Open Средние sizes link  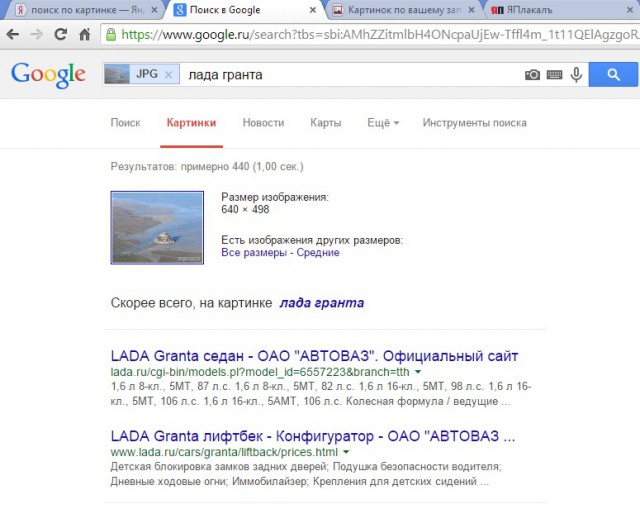pyautogui.click(x=318, y=253)
